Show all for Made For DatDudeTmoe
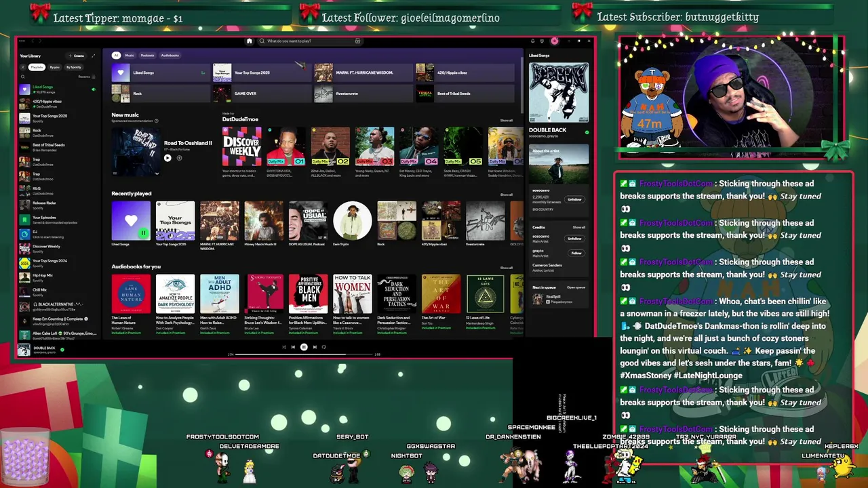The width and height of the screenshot is (868, 488). click(506, 121)
